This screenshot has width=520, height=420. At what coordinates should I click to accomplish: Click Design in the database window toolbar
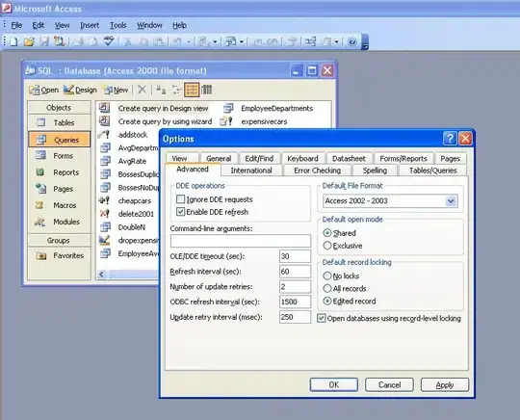(80, 90)
